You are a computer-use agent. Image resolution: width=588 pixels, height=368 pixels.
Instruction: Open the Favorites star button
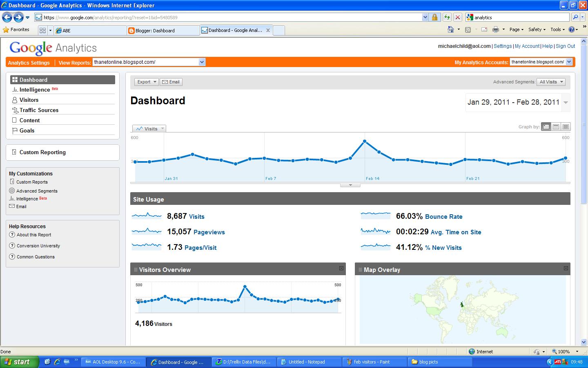(x=16, y=29)
